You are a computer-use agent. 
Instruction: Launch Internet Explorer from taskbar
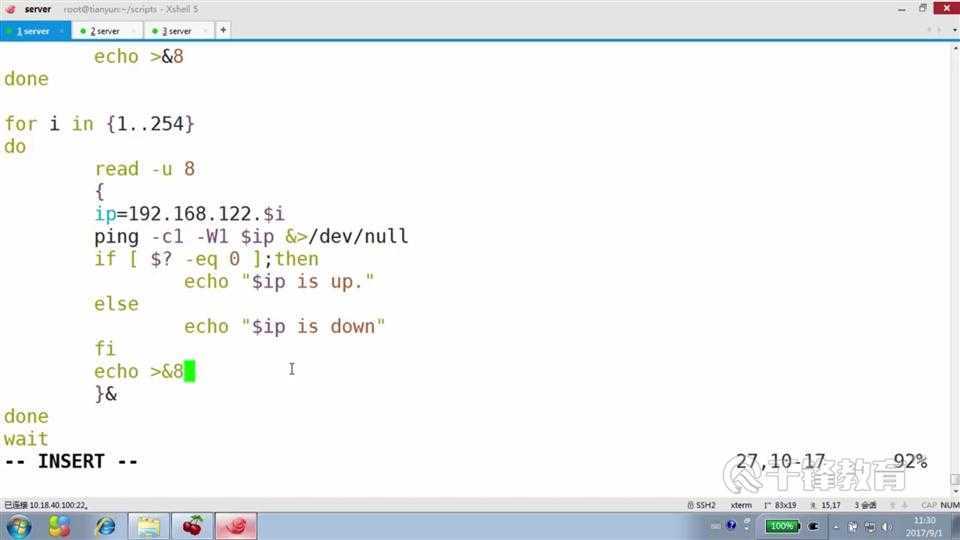105,527
